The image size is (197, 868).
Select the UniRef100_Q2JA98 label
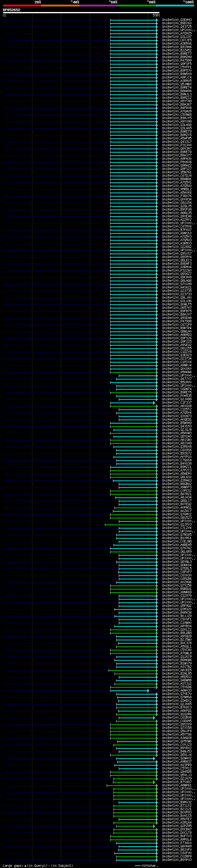click(x=177, y=399)
